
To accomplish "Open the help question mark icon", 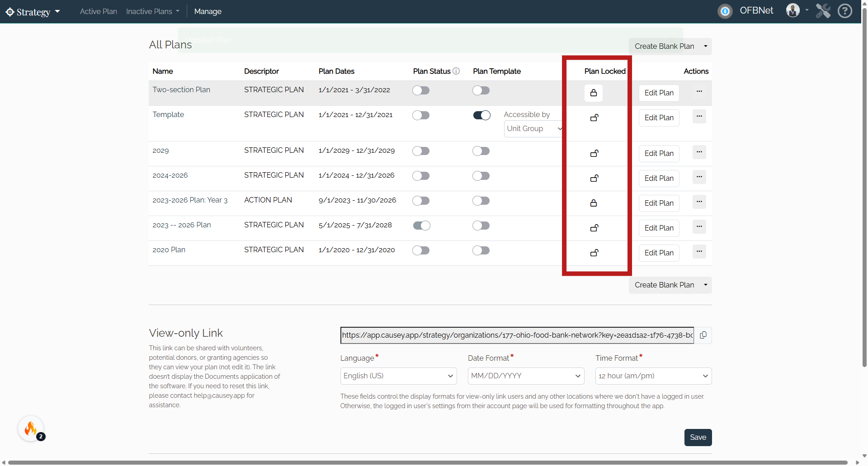I will 844,11.
